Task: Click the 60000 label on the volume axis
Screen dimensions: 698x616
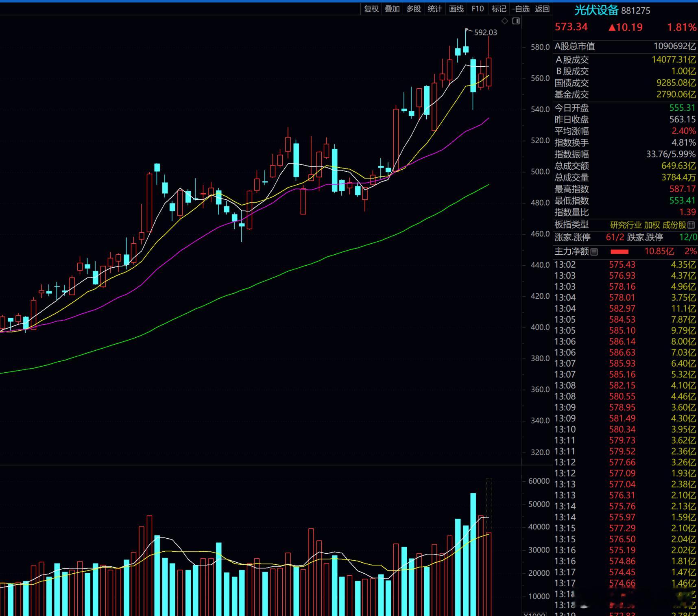Action: pos(539,481)
